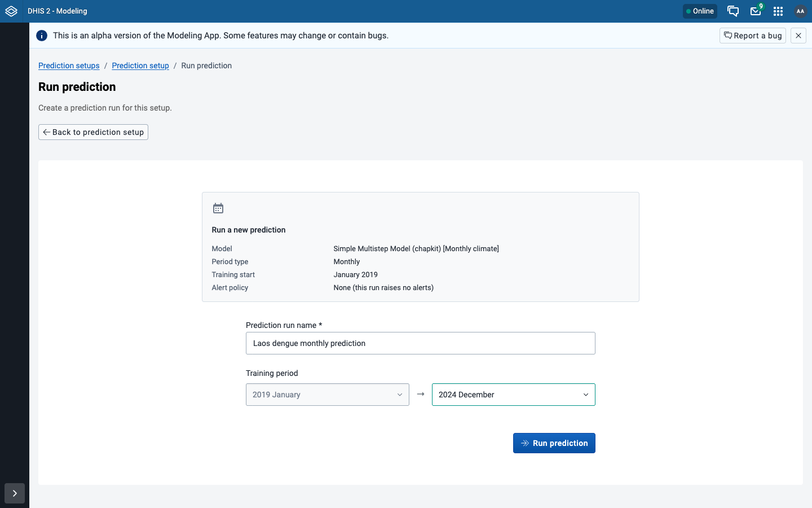Click the DHIS 2 logo icon
The height and width of the screenshot is (508, 812).
[11, 11]
